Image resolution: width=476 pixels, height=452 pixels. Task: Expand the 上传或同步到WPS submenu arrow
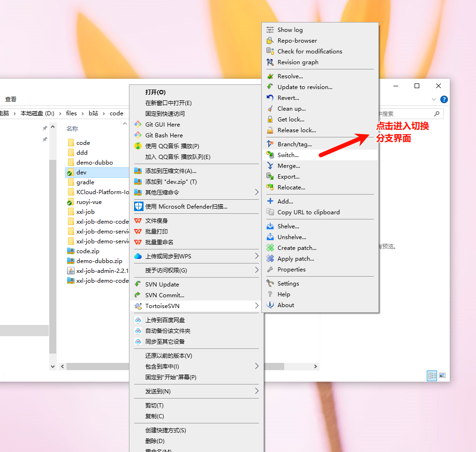click(x=257, y=256)
